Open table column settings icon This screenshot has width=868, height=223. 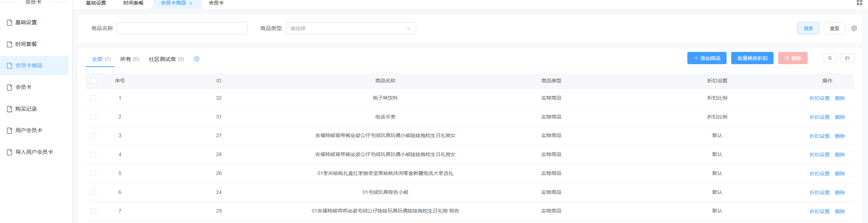click(x=830, y=58)
